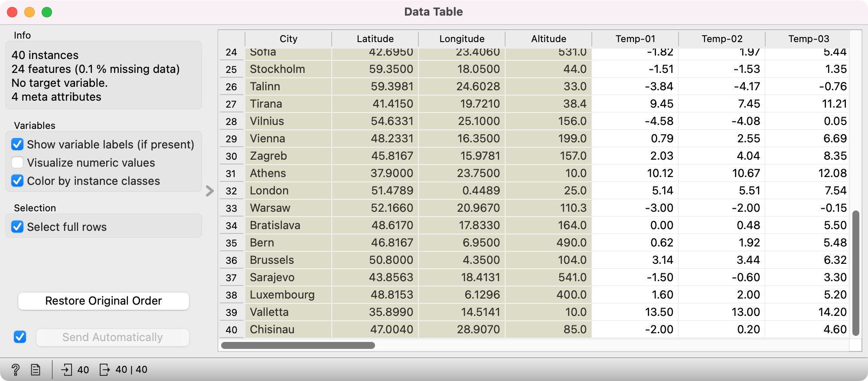Select row 31 for Athens
Viewport: 868px width, 381px height.
click(231, 174)
